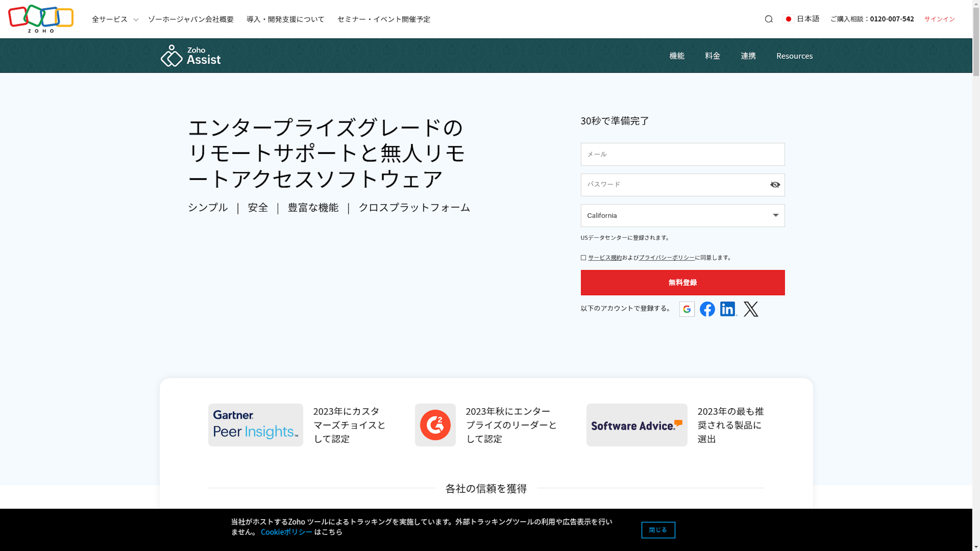Viewport: 980px width, 551px height.
Task: Open the Resources nav item
Action: 794,56
